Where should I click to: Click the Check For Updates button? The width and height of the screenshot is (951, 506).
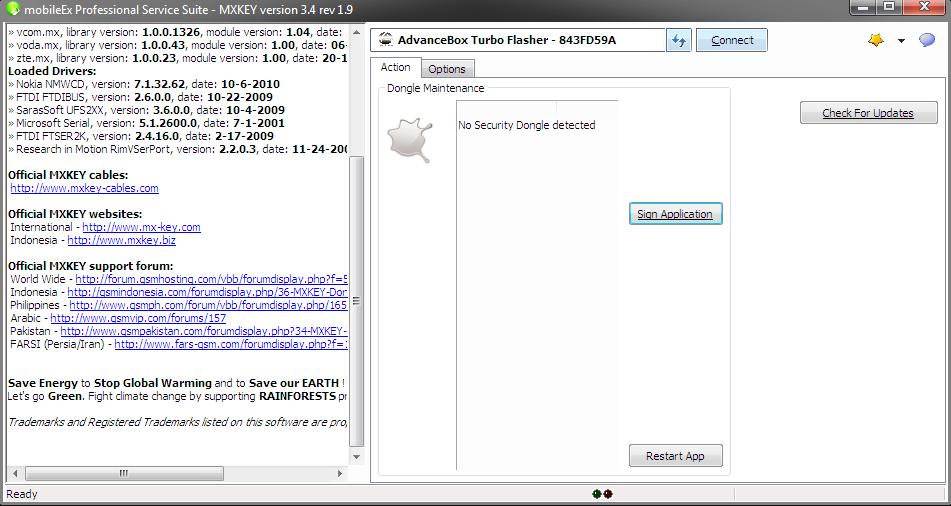click(868, 113)
